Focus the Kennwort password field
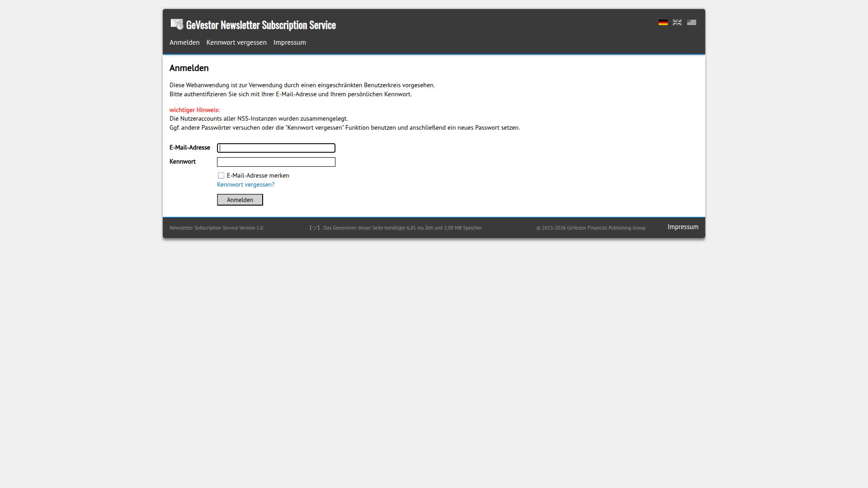The height and width of the screenshot is (488, 868). [x=276, y=162]
